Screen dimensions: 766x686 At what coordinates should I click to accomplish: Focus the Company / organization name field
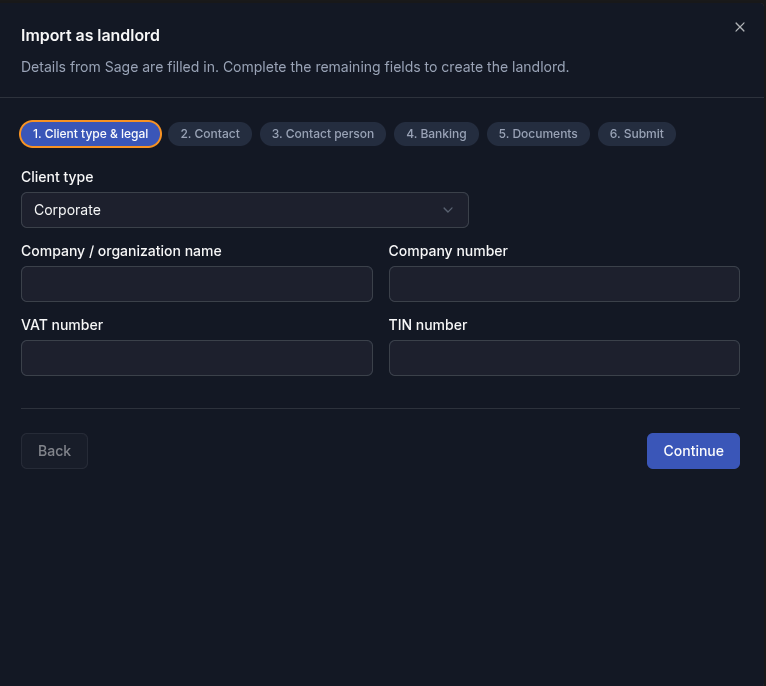click(197, 284)
